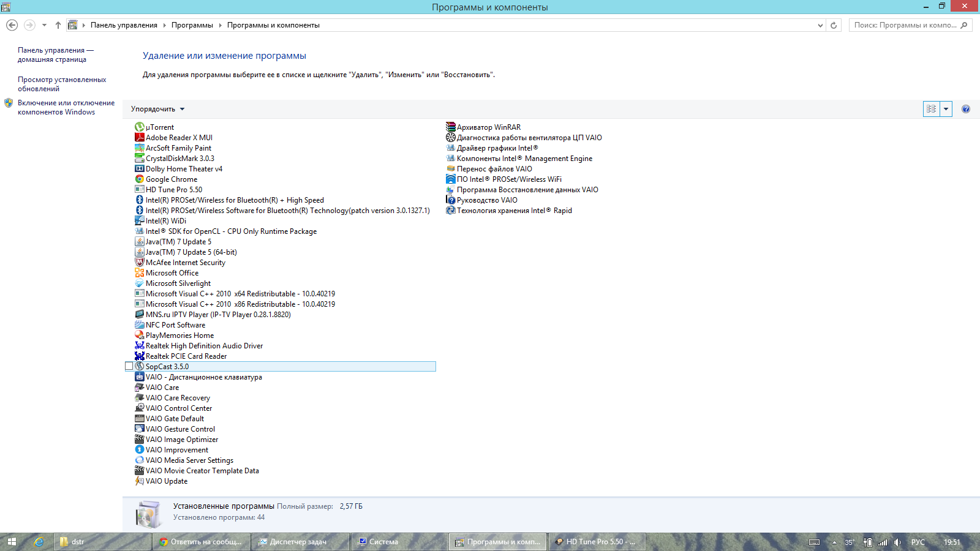Screen dimensions: 980x551
Task: Click the refresh icon beside address bar
Action: click(x=834, y=25)
